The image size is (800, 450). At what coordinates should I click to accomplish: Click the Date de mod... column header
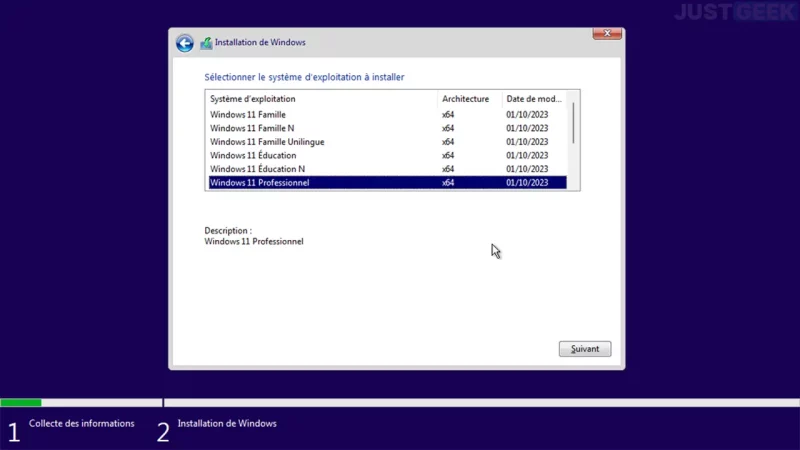tap(534, 99)
